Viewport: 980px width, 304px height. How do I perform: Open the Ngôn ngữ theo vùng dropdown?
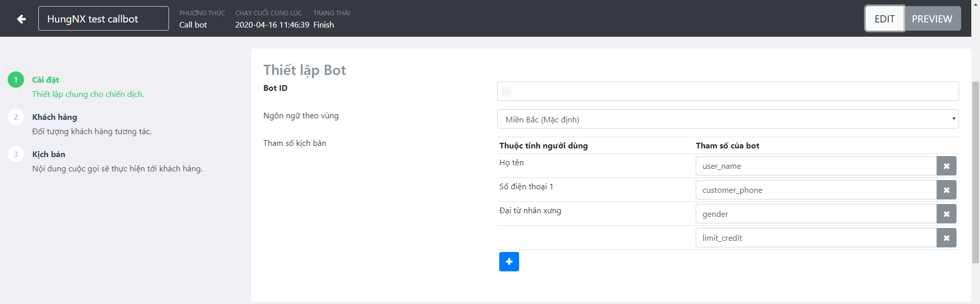(727, 119)
